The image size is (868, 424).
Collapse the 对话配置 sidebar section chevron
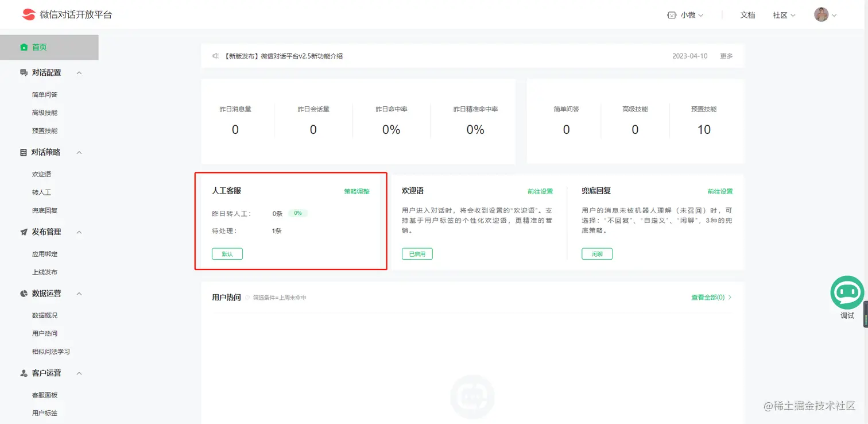click(79, 72)
